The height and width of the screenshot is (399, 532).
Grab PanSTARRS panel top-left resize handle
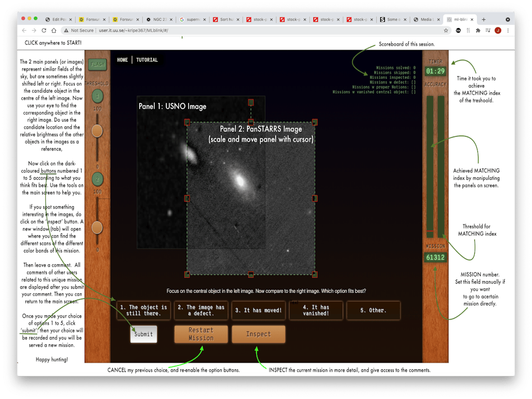[x=188, y=123]
